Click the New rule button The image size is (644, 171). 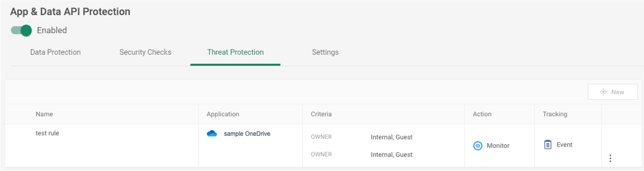pyautogui.click(x=613, y=92)
